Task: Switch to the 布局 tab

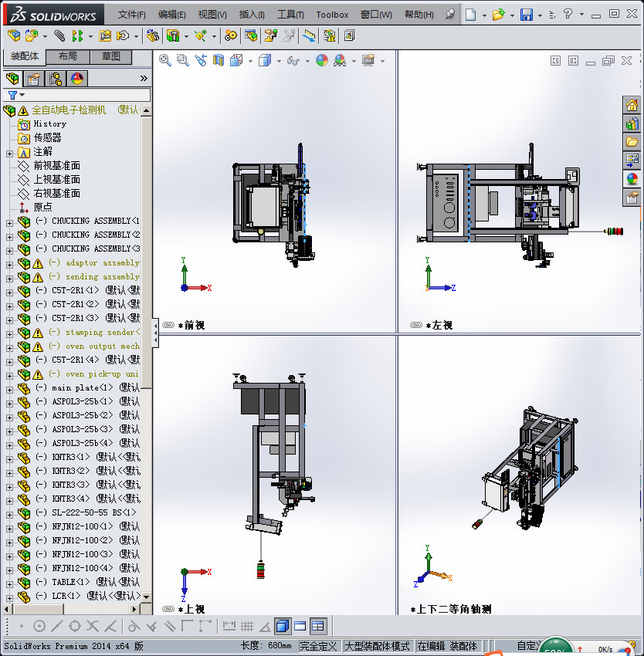Action: (67, 56)
